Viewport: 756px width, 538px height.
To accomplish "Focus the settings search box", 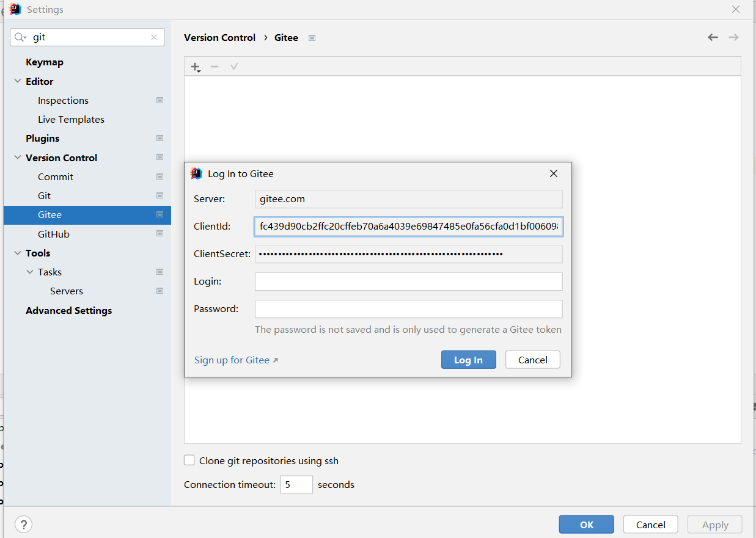I will (x=87, y=37).
